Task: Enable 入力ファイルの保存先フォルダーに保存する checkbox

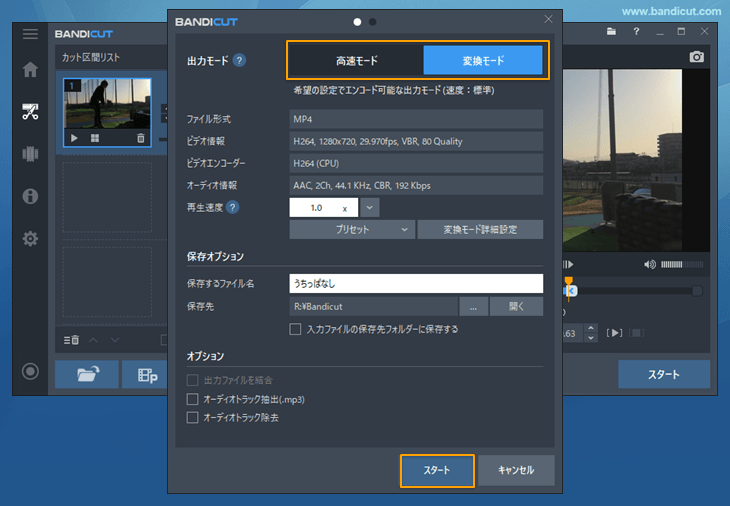Action: click(295, 329)
